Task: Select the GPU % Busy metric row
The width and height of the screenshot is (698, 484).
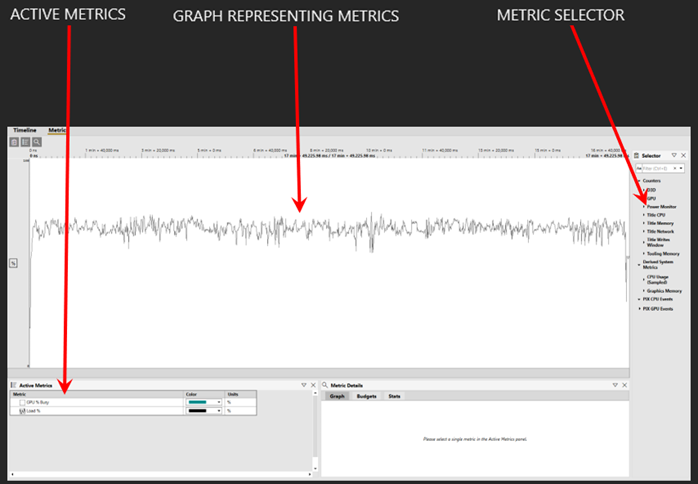Action: (133, 403)
